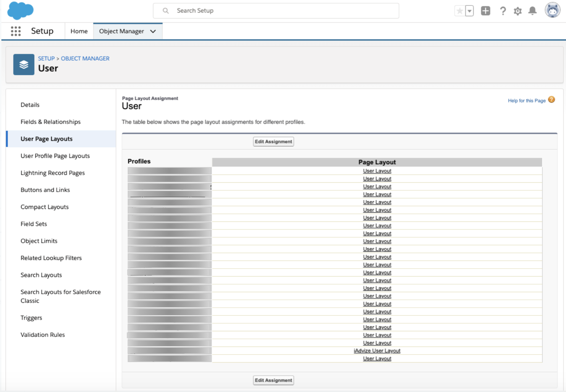Open the favorites list dropdown arrow
This screenshot has width=566, height=392.
click(x=469, y=11)
